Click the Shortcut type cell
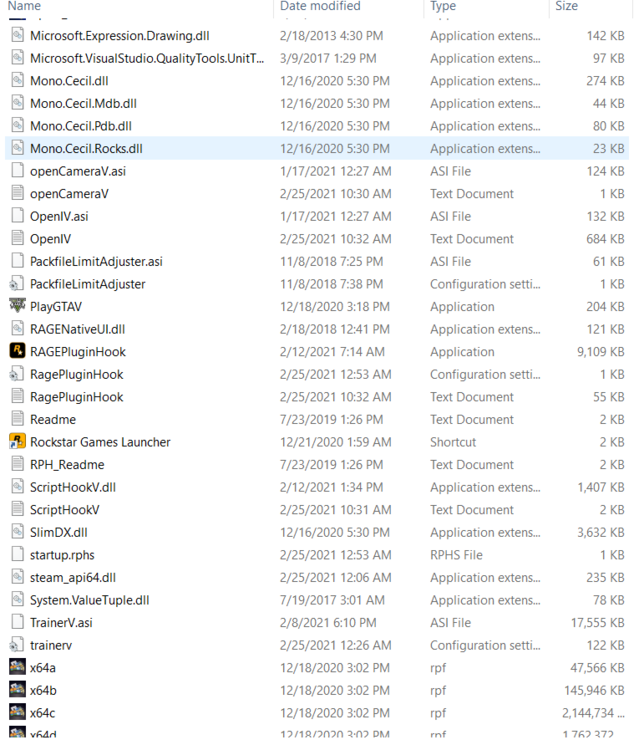 click(453, 442)
